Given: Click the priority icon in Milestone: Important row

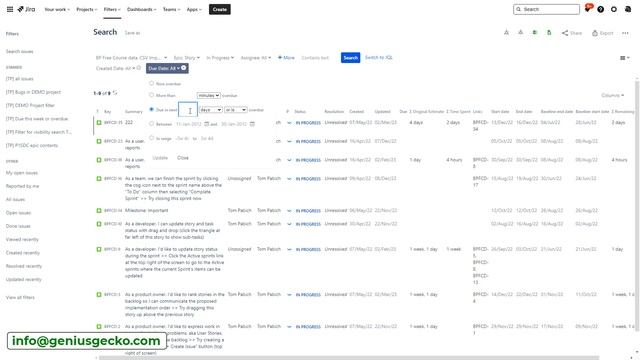Looking at the screenshot, I should [289, 211].
